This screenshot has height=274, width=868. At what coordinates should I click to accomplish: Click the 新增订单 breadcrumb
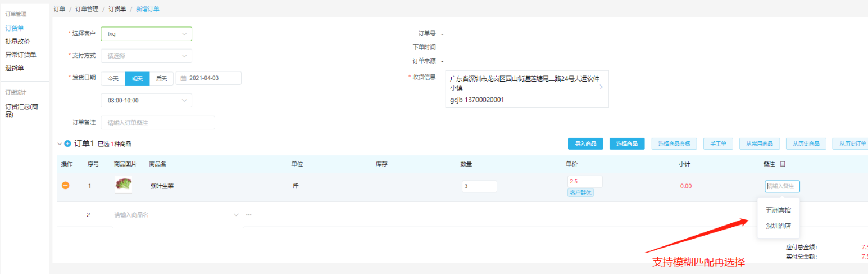tap(147, 9)
